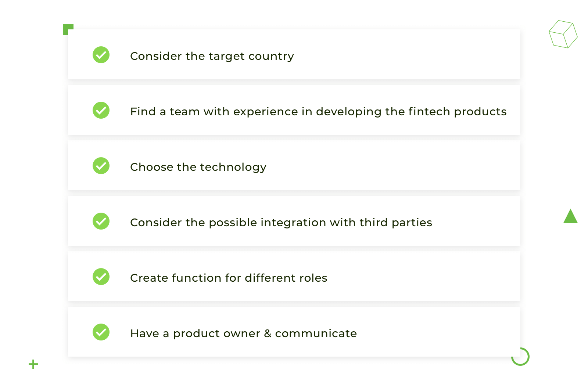This screenshot has height=386, width=588.
Task: Click the solid green triangle shape
Action: coord(570,217)
